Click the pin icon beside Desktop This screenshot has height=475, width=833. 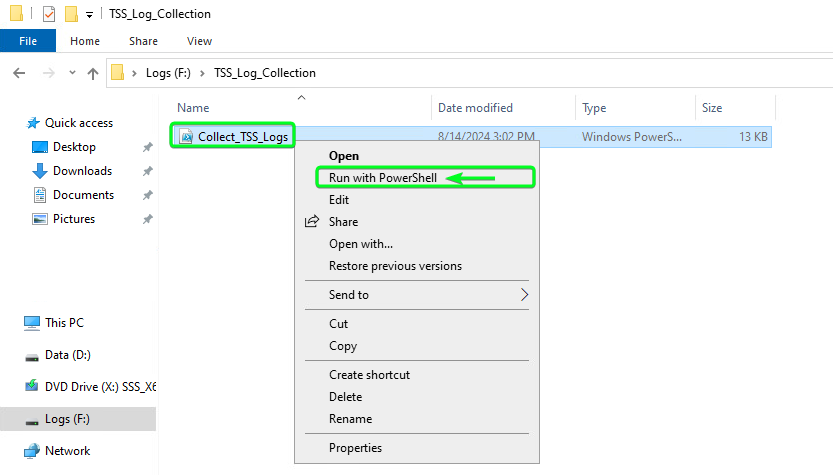pyautogui.click(x=148, y=147)
